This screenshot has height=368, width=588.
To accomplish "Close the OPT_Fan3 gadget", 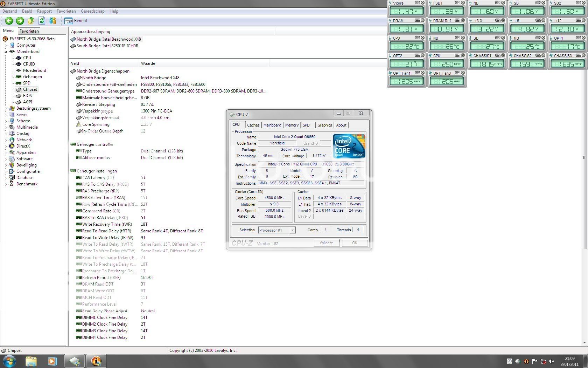I will click(x=463, y=73).
